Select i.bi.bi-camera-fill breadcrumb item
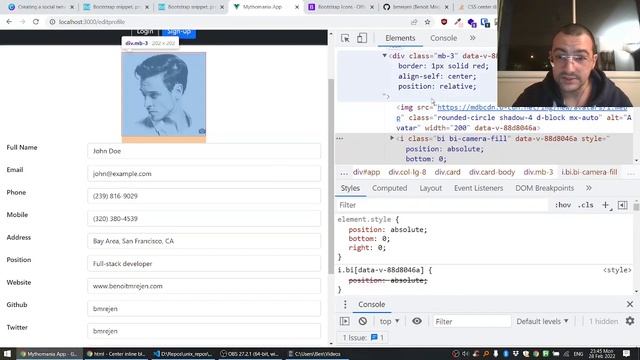The height and width of the screenshot is (360, 640). (589, 172)
